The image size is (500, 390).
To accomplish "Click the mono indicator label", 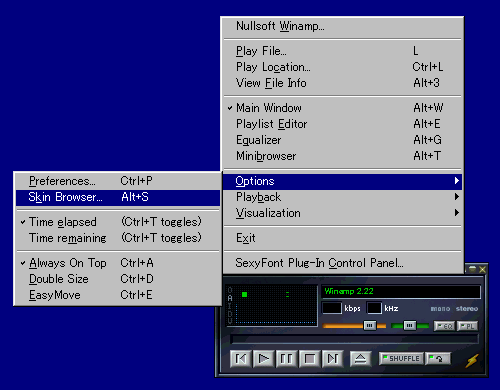I will (x=440, y=309).
